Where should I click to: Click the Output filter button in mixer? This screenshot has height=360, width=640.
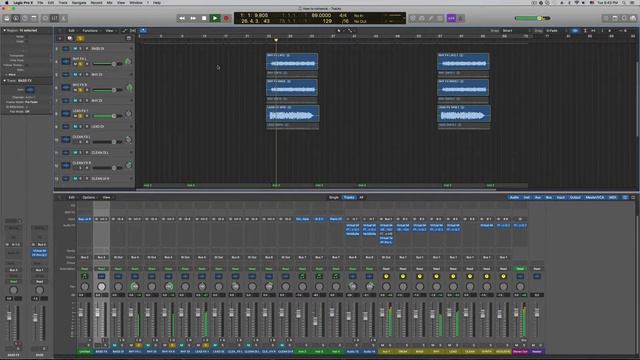575,198
